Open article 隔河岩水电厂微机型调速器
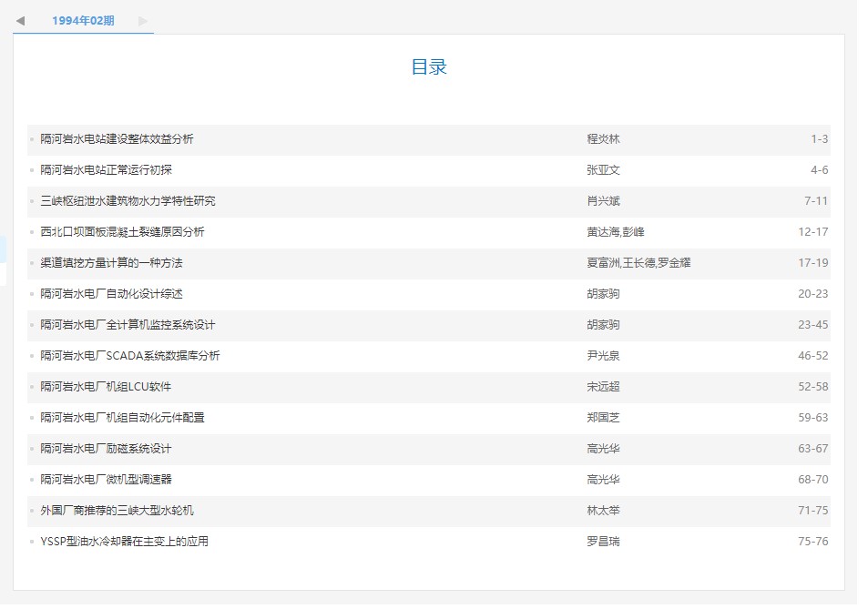Screen dimensions: 868x609 pos(107,480)
